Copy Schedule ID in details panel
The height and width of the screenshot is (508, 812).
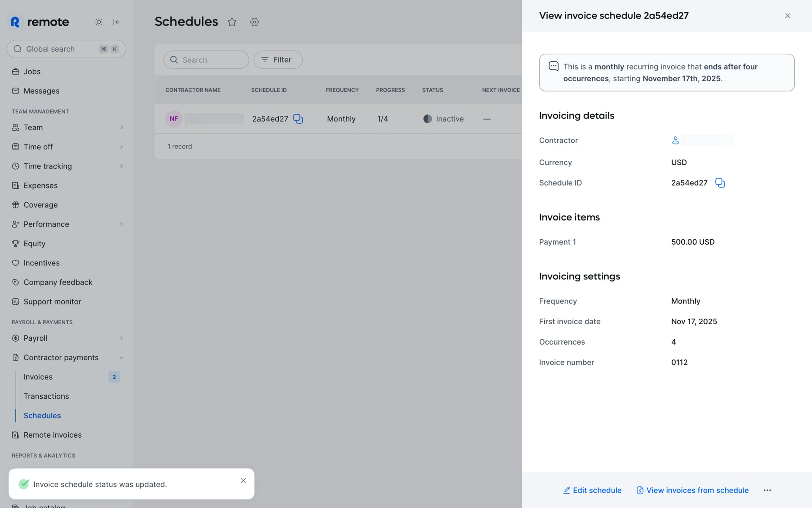[x=720, y=183]
